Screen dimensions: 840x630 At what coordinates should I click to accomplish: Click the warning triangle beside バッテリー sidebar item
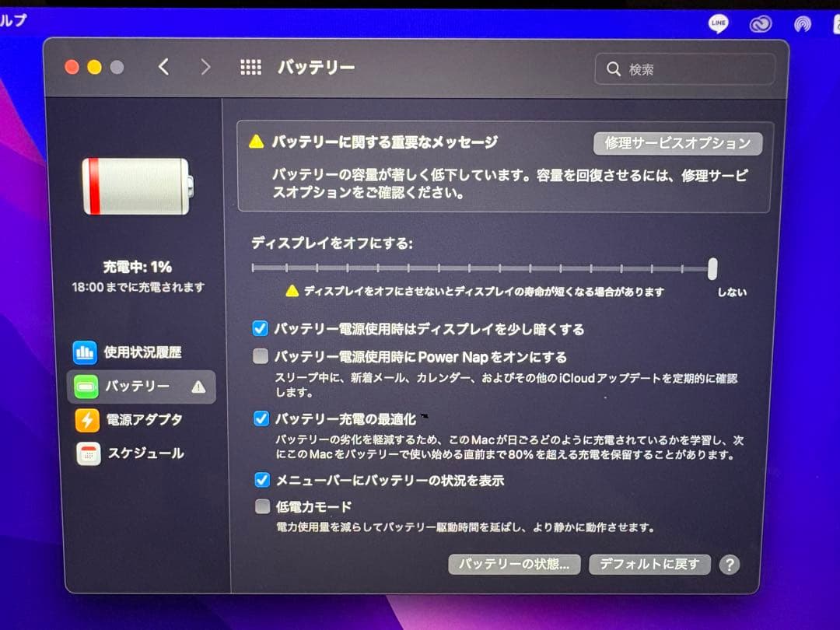(x=198, y=386)
